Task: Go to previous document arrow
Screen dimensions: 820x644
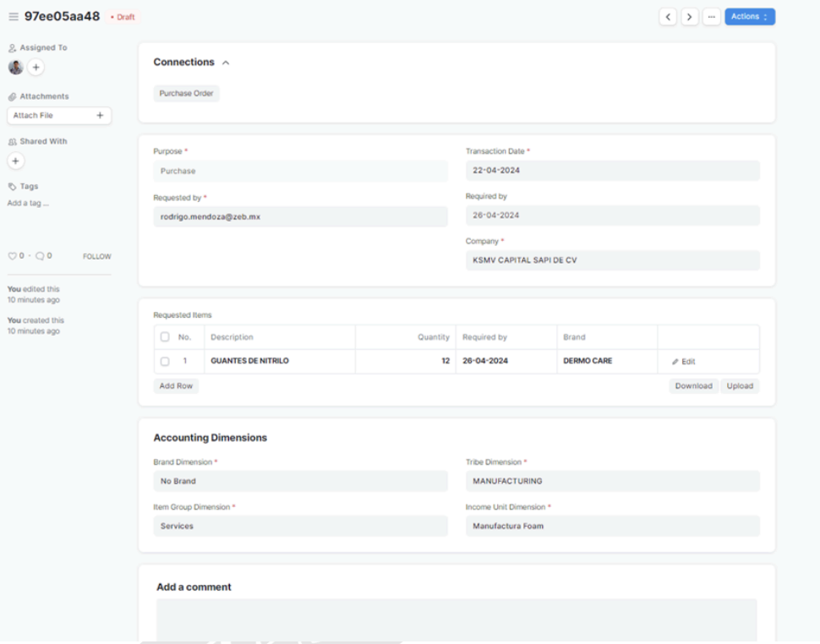Action: (668, 17)
